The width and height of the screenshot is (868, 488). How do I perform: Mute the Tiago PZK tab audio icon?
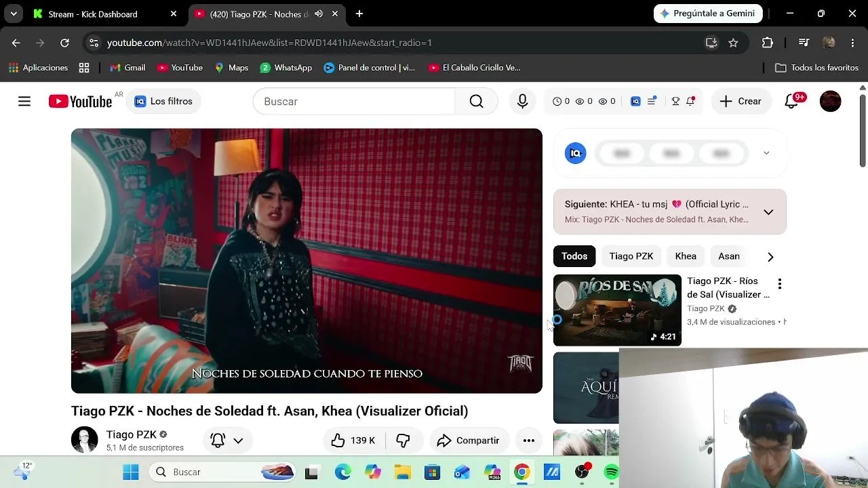[x=319, y=14]
